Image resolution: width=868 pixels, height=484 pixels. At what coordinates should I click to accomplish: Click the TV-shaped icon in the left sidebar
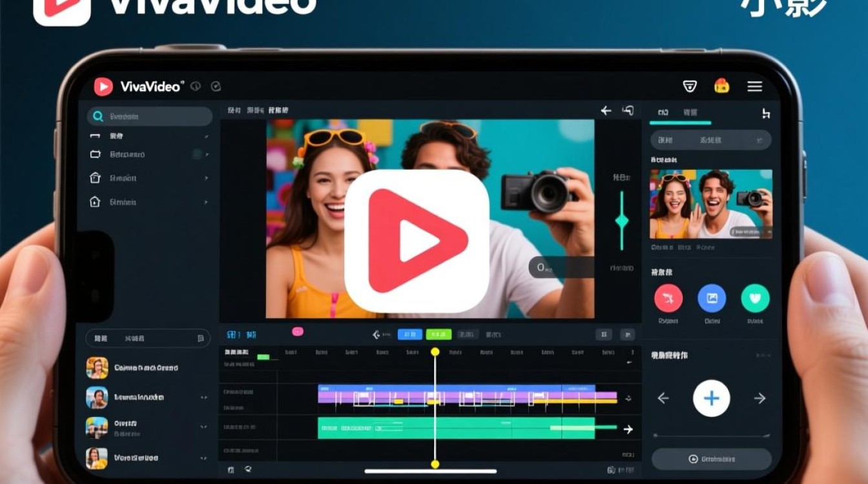coord(95,154)
